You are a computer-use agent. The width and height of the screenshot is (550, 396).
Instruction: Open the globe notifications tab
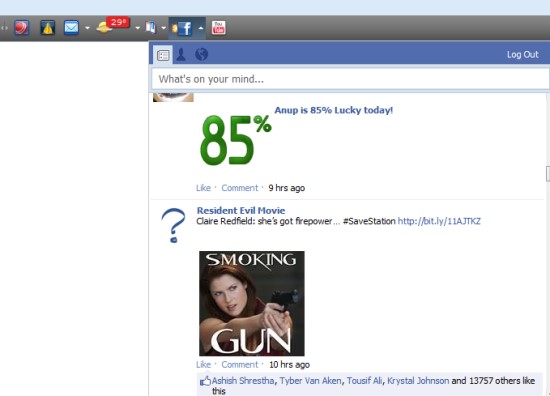(x=202, y=54)
